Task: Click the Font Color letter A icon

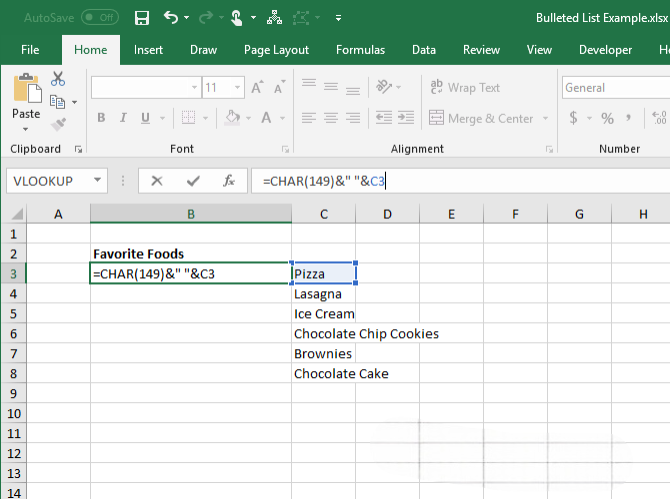Action: (266, 117)
